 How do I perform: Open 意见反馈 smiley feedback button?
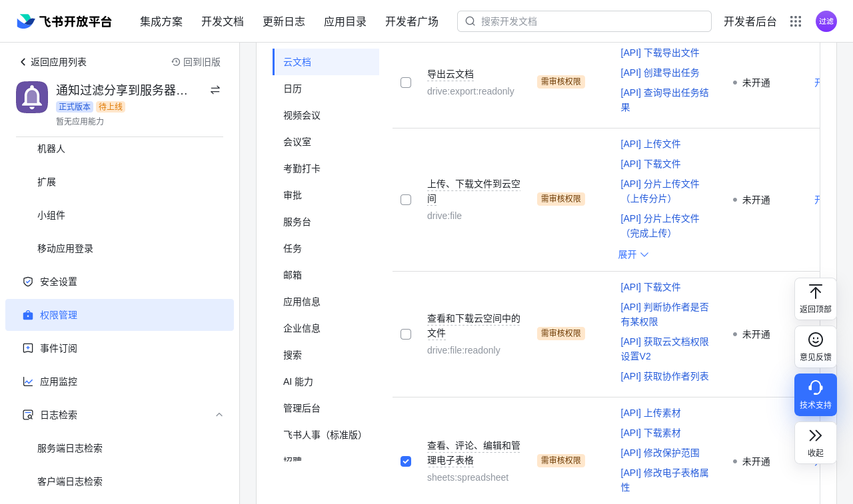point(816,347)
